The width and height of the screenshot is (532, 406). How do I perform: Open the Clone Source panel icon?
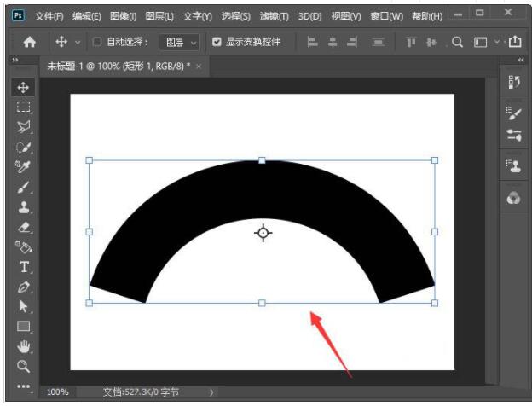(514, 166)
